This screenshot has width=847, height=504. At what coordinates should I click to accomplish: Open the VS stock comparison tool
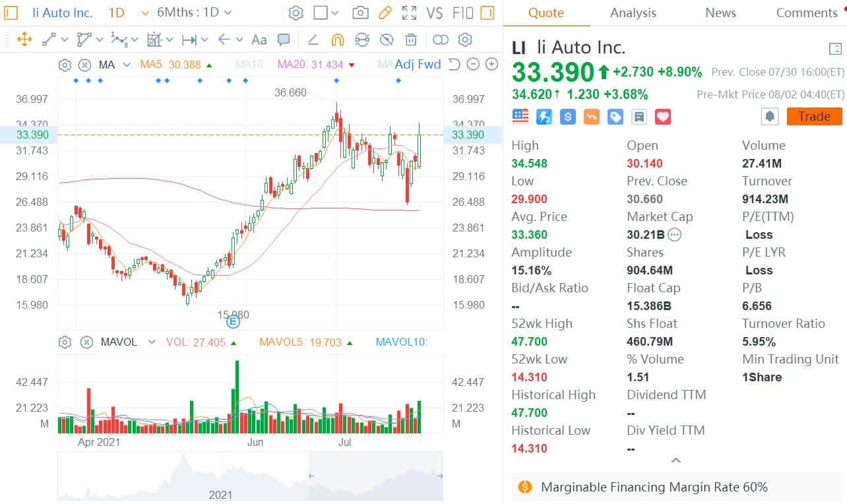pos(435,13)
